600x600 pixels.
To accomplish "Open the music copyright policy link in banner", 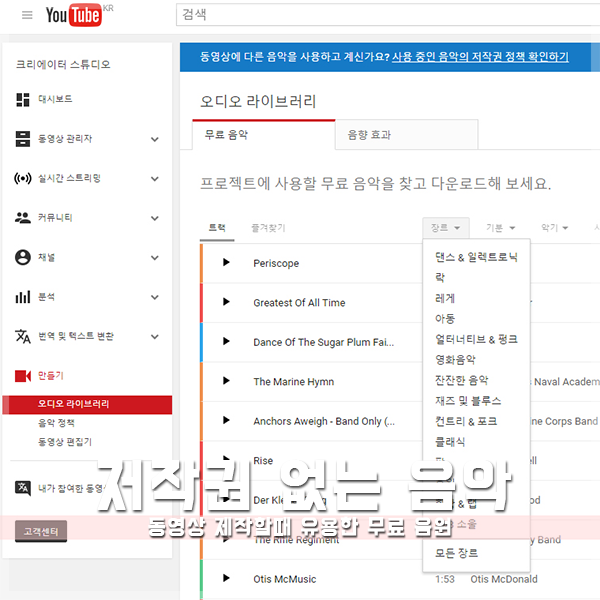I will tap(480, 57).
